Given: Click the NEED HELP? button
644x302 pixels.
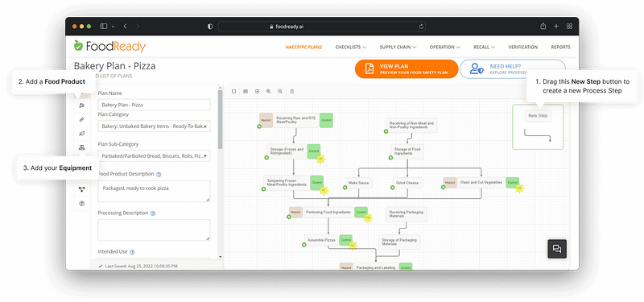Looking at the screenshot, I should click(512, 69).
